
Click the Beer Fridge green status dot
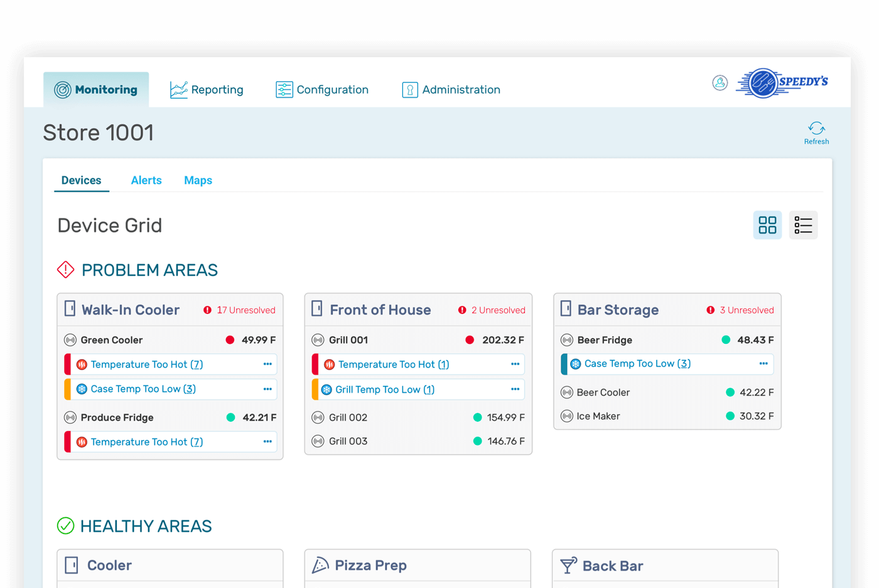[x=726, y=340]
